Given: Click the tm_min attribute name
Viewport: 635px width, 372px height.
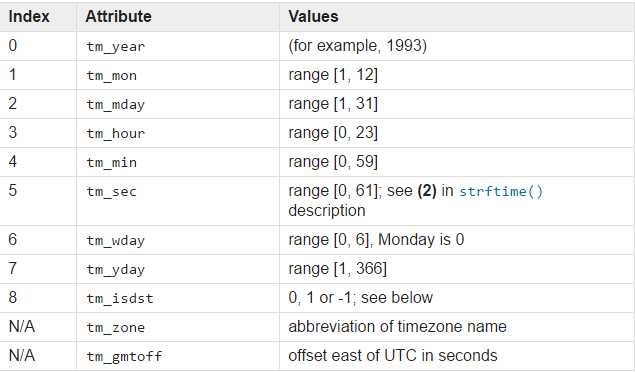Looking at the screenshot, I should (111, 163).
